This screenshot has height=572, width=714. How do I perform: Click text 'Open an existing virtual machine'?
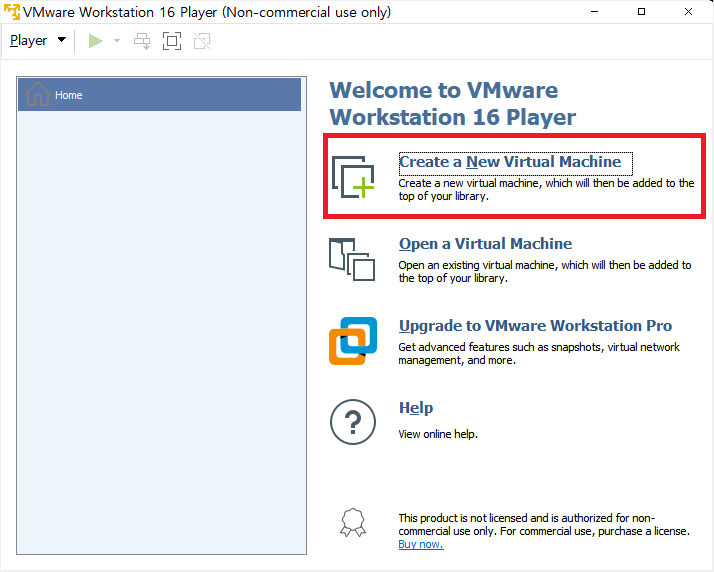[478, 265]
